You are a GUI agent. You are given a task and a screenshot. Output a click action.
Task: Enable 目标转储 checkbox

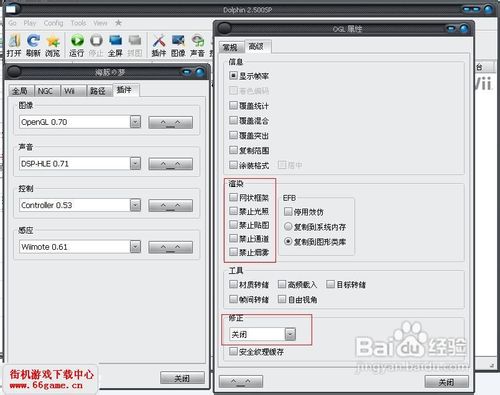pyautogui.click(x=330, y=284)
